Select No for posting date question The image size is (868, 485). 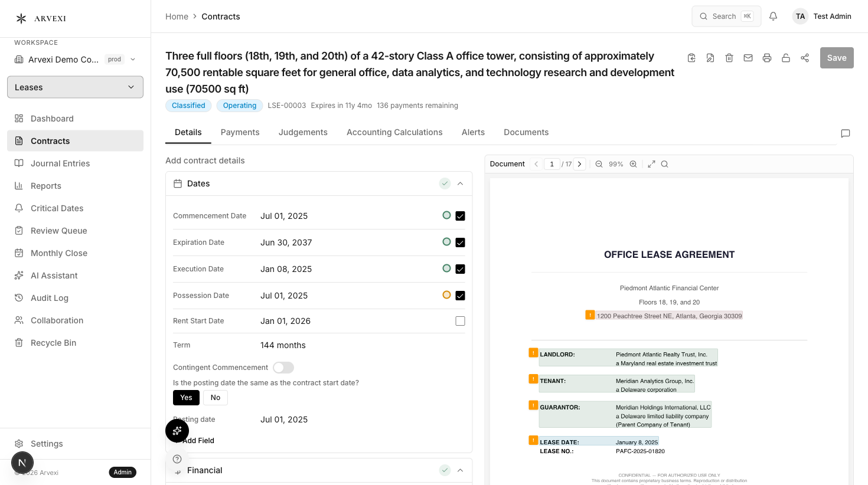tap(216, 398)
